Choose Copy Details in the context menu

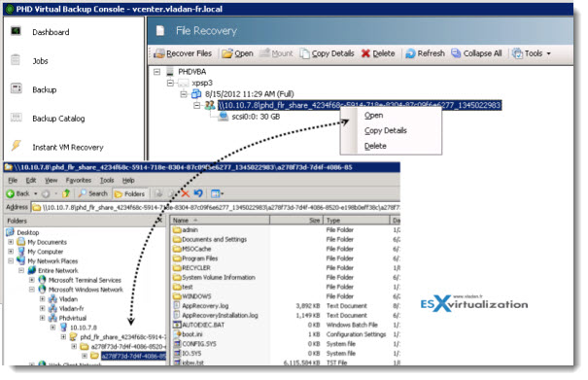coord(386,130)
